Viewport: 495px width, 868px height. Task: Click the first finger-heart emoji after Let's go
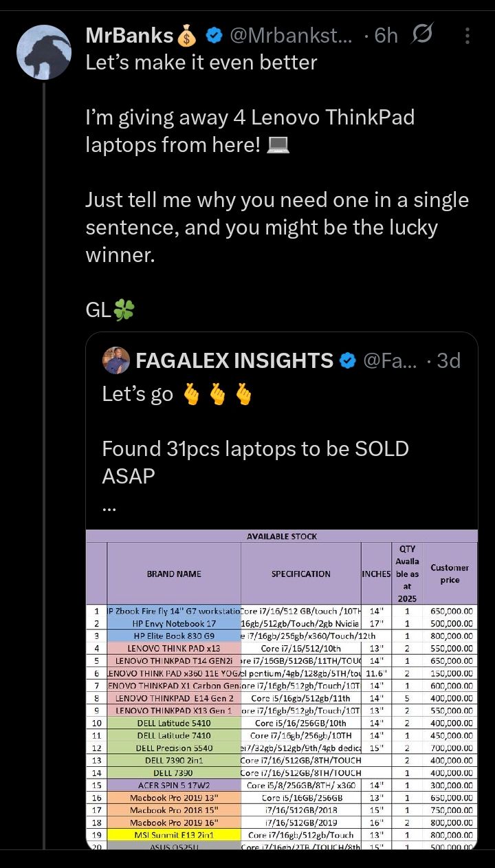[x=192, y=394]
